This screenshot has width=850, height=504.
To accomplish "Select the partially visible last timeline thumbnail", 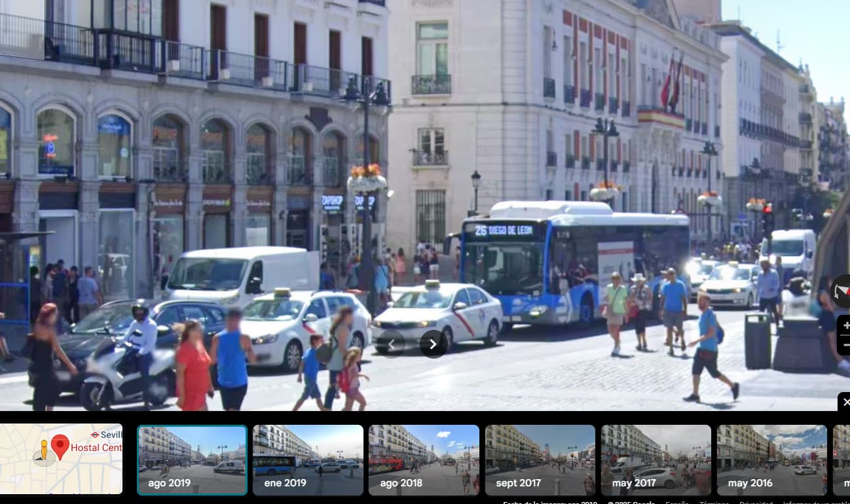I will click(841, 459).
